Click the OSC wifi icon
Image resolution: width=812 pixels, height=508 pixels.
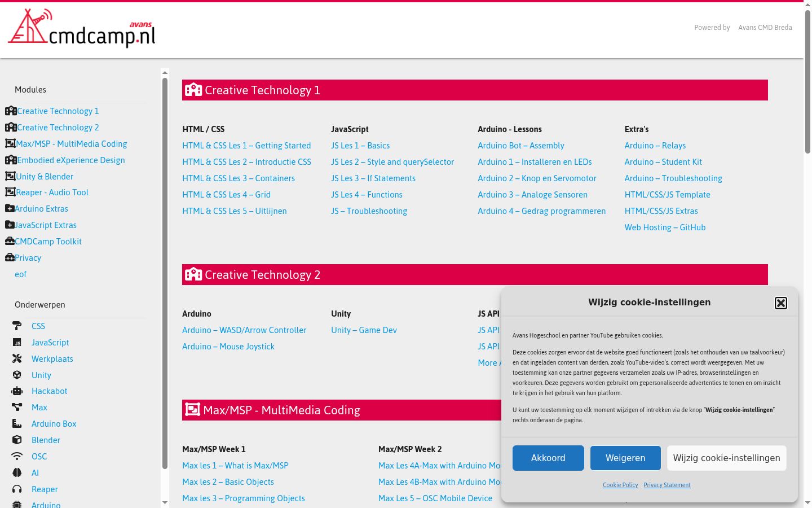tap(17, 457)
